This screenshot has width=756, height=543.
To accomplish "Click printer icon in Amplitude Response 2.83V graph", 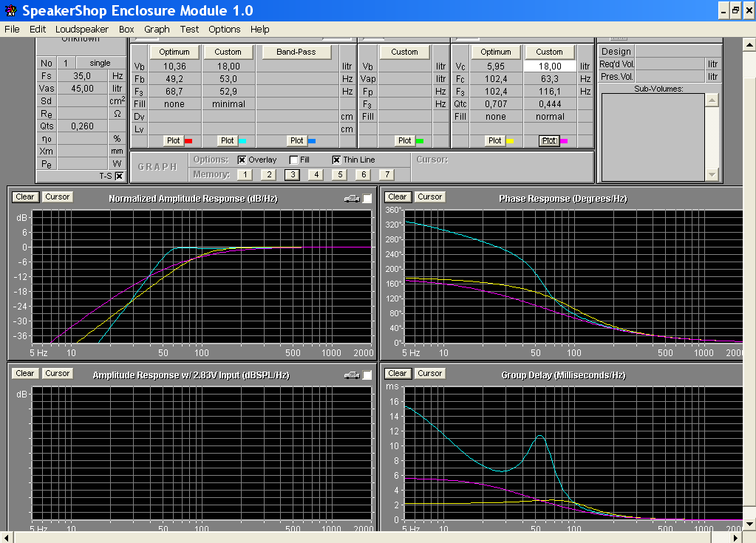I will click(x=351, y=375).
